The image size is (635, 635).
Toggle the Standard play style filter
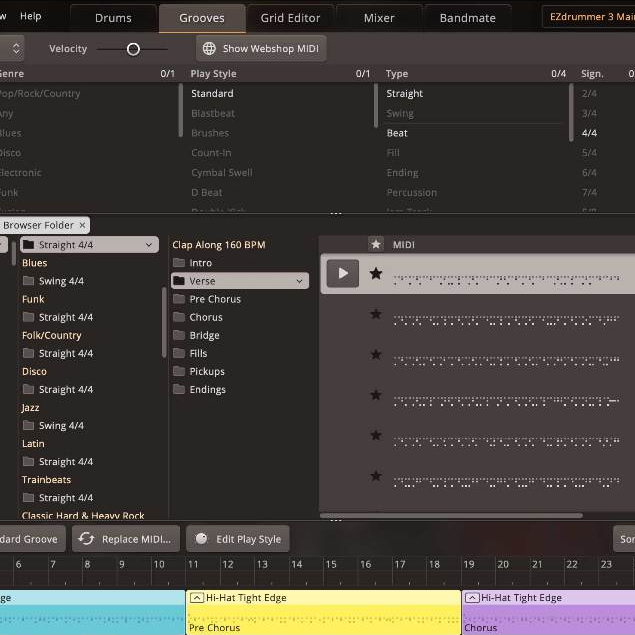click(212, 94)
